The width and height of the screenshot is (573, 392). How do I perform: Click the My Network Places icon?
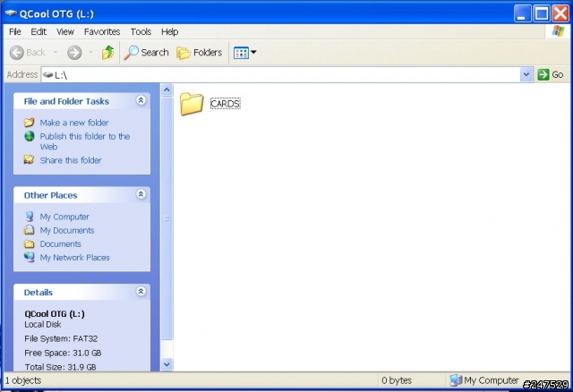pyautogui.click(x=30, y=257)
